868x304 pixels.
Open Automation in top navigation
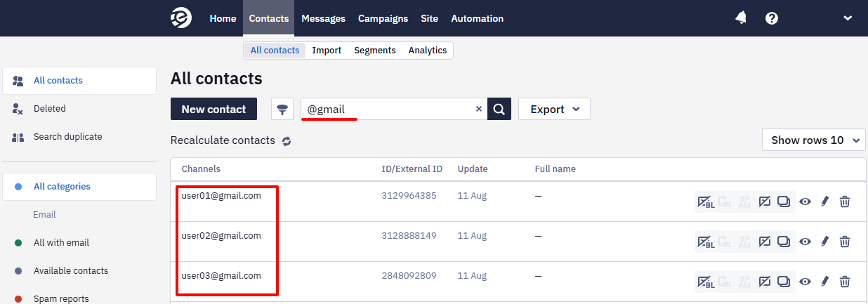pos(477,18)
